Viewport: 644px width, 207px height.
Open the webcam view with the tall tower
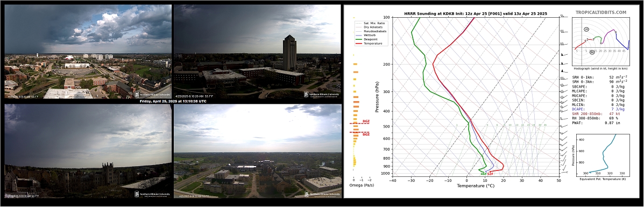click(258, 52)
